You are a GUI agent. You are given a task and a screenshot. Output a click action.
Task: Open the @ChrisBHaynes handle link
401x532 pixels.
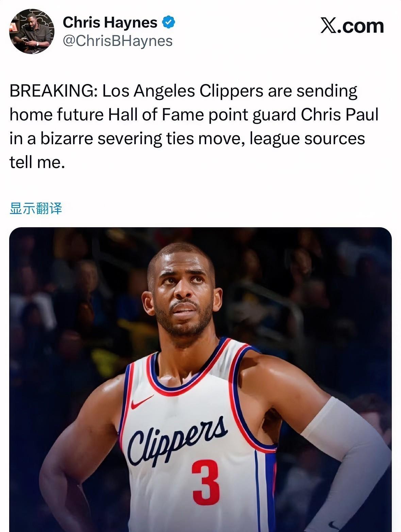[x=118, y=41]
